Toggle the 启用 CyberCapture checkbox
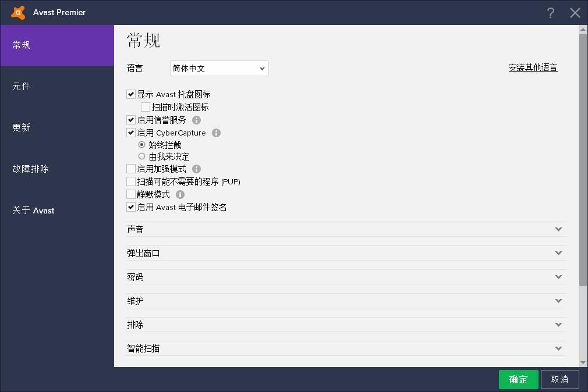Viewport: 588px width, 392px height. click(131, 133)
